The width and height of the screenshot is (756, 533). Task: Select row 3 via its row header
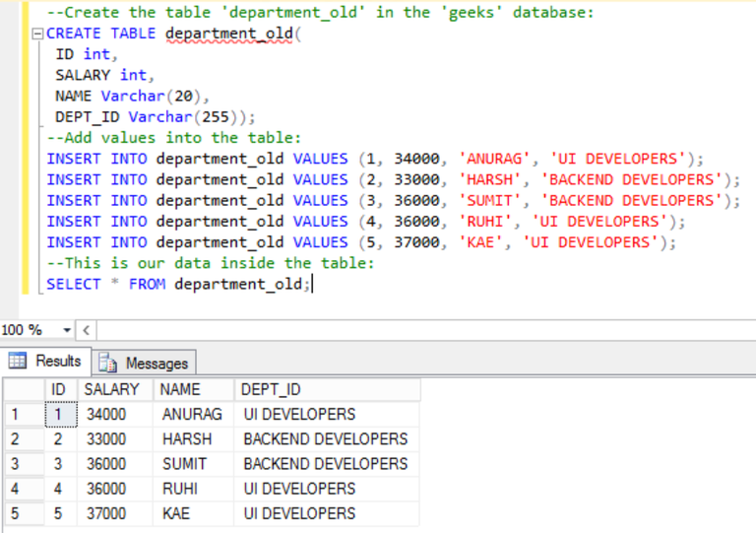22,464
